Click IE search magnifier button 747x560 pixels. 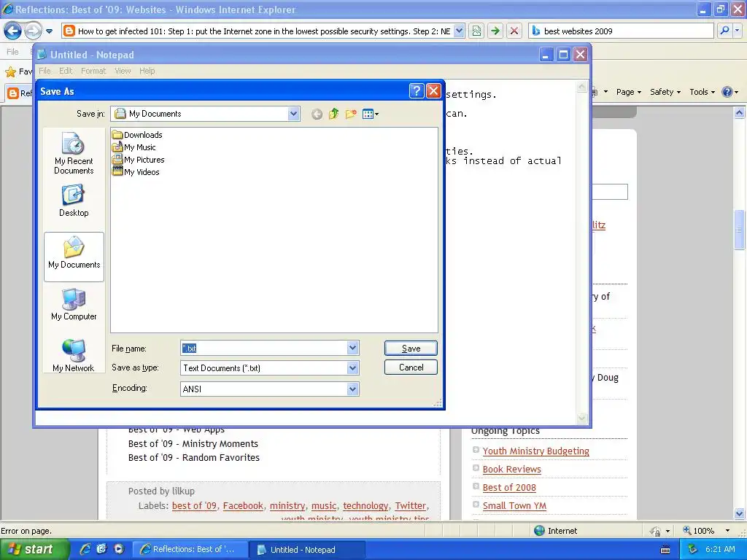coord(724,31)
